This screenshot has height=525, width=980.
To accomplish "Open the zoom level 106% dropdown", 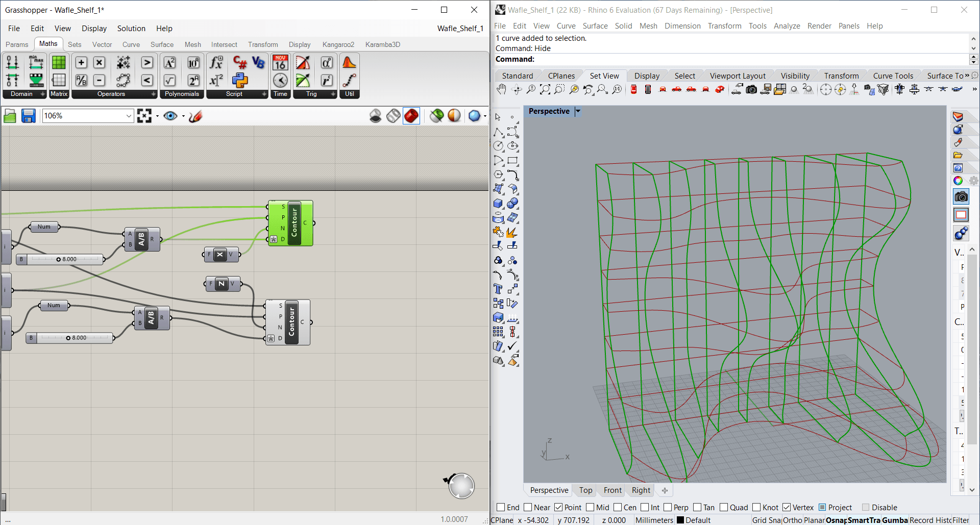I will (x=129, y=116).
